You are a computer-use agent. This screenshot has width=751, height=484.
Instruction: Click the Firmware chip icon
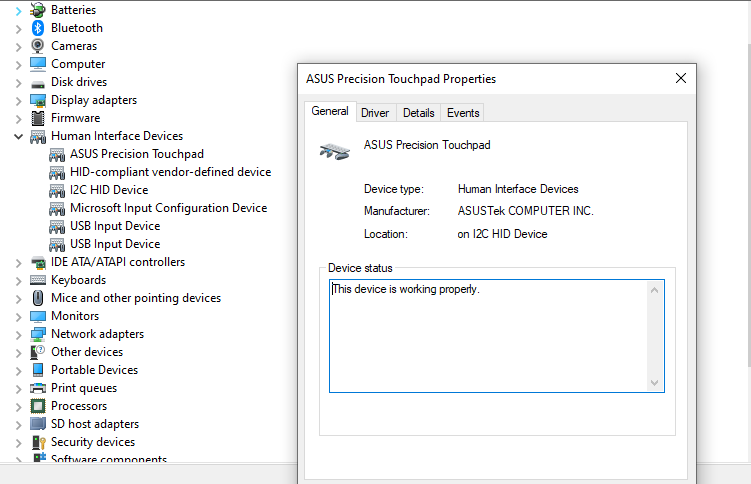point(38,118)
